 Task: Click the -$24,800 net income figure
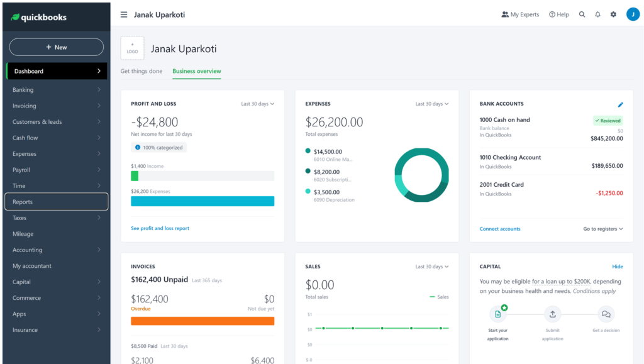click(155, 122)
